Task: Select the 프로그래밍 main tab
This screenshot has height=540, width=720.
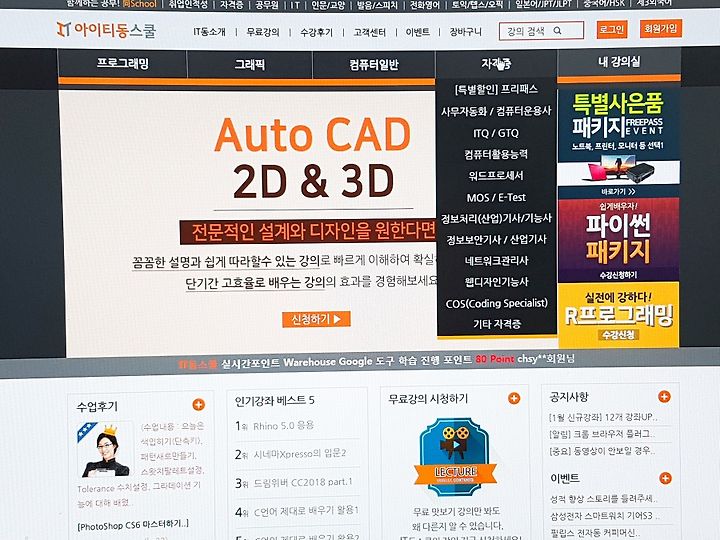Action: click(x=123, y=63)
